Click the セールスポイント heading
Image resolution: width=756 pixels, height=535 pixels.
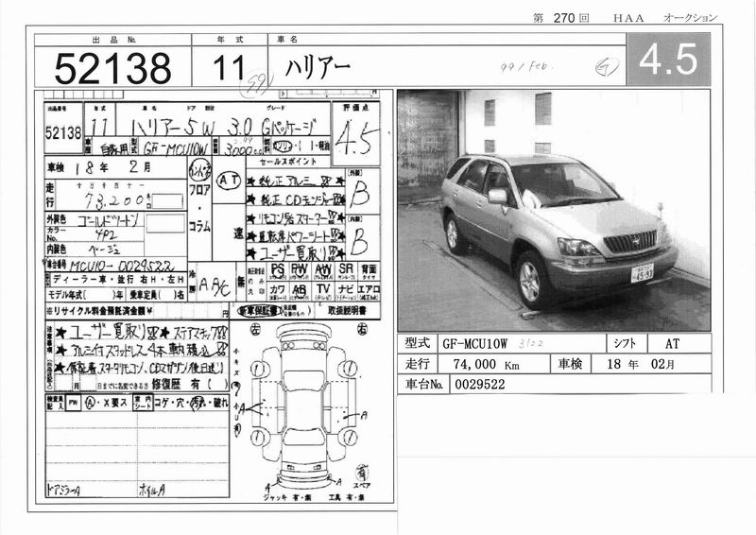point(288,162)
